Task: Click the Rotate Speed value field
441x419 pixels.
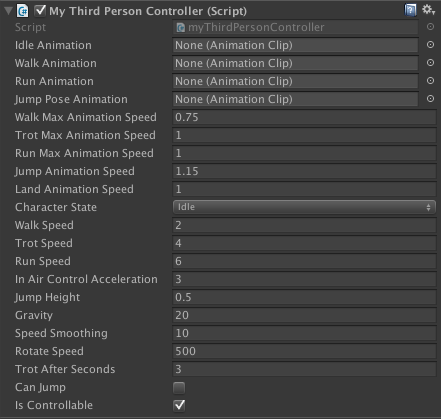Action: tap(304, 351)
